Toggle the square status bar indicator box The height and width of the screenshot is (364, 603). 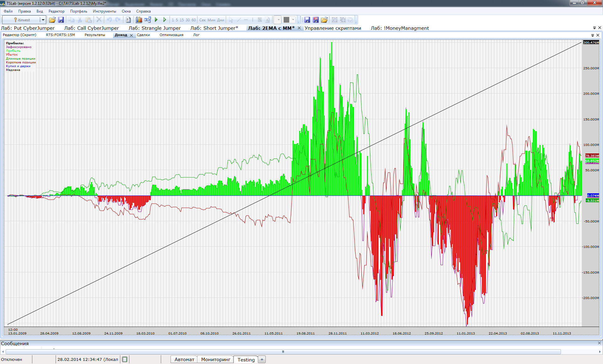pyautogui.click(x=125, y=359)
